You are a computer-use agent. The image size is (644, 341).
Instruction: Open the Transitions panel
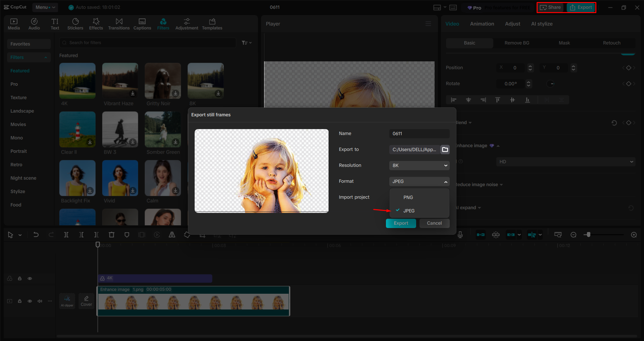(119, 23)
